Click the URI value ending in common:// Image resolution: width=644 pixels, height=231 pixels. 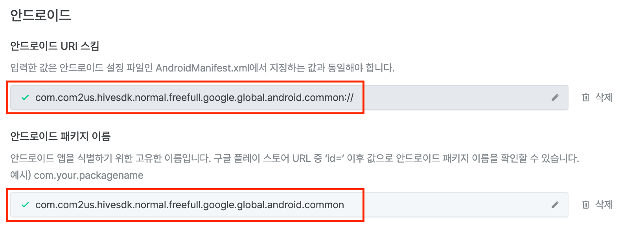[x=194, y=97]
